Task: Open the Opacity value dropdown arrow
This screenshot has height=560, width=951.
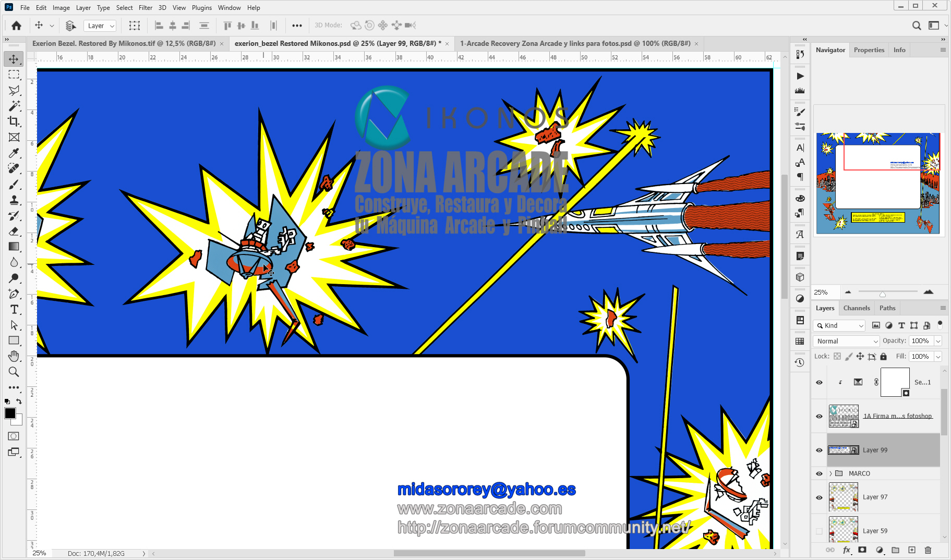Action: (938, 341)
